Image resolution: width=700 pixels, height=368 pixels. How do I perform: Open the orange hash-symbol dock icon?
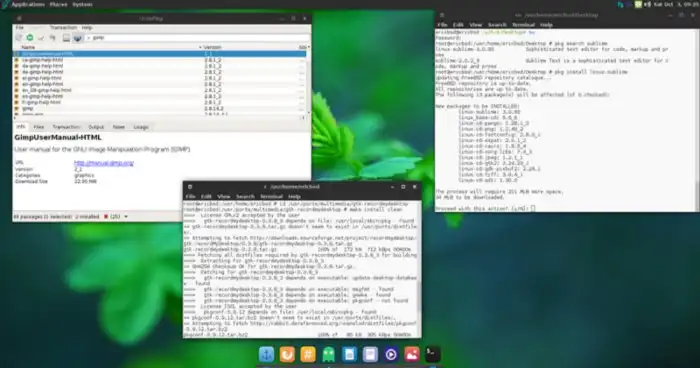[308, 354]
